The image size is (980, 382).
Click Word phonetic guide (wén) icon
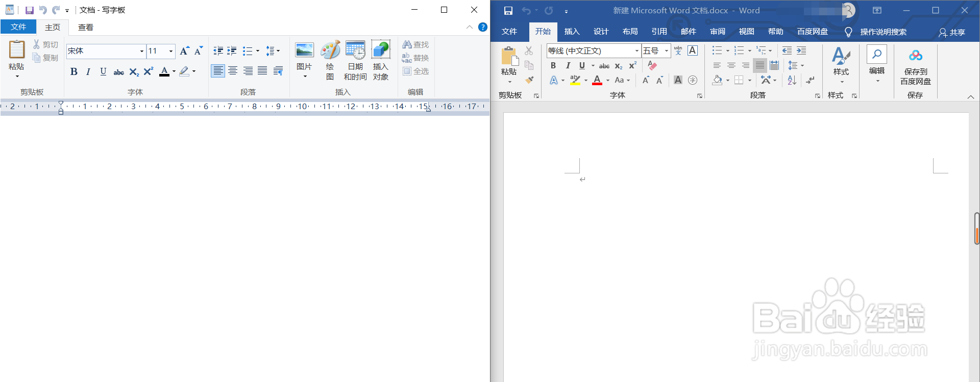pos(678,50)
